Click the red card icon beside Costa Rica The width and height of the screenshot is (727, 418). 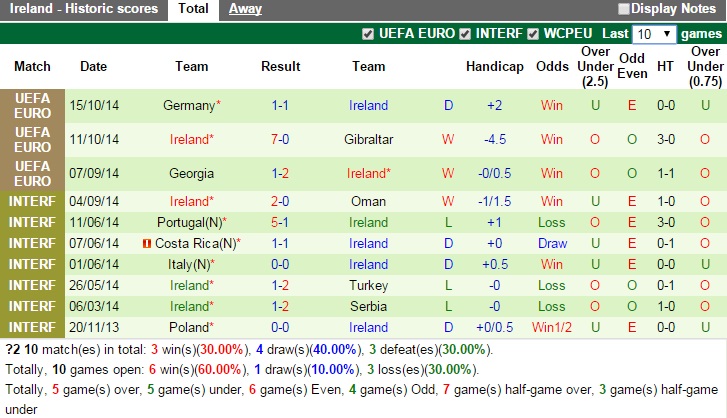[x=147, y=244]
